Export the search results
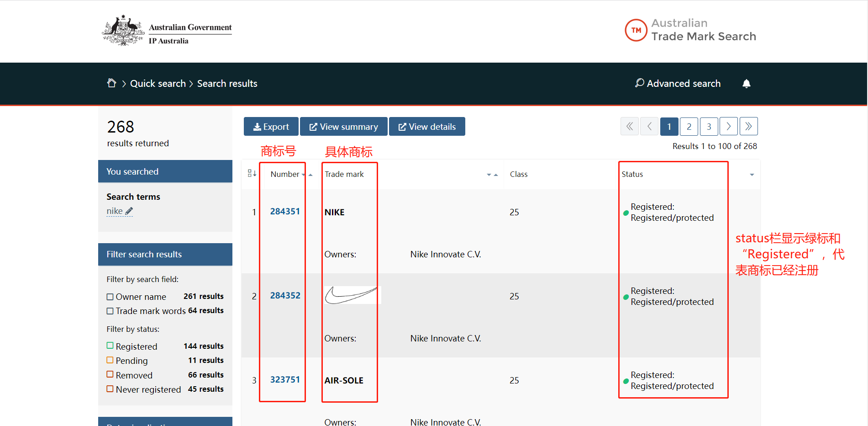The image size is (868, 426). point(271,127)
